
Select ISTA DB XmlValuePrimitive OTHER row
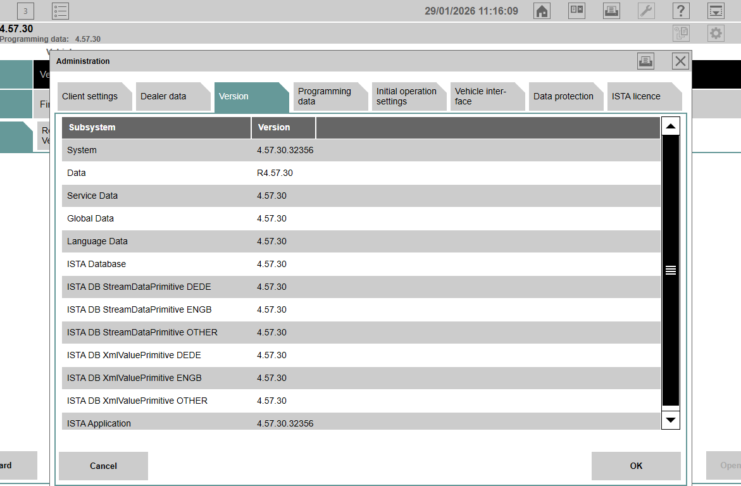361,401
